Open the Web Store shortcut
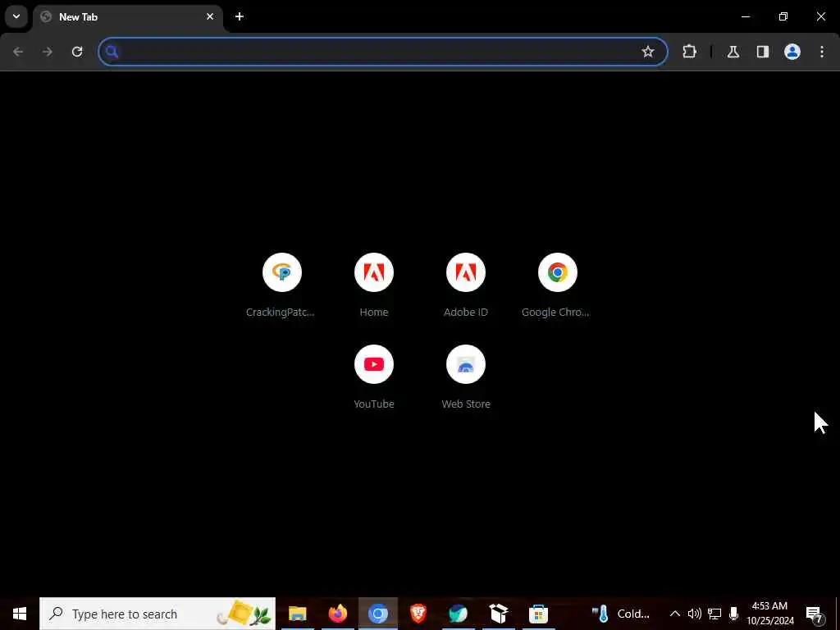 tap(466, 377)
